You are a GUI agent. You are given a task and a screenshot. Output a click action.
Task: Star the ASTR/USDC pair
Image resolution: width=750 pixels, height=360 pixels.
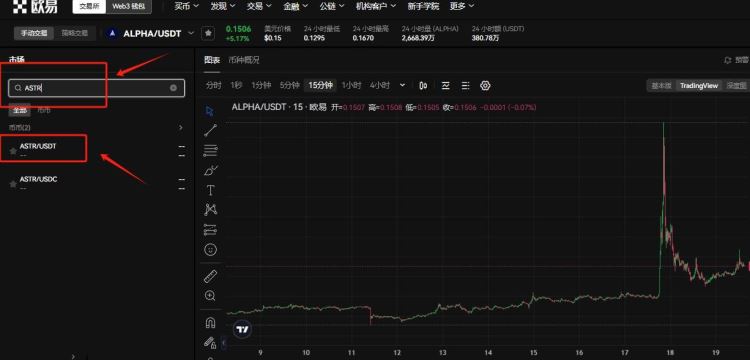pyautogui.click(x=13, y=184)
